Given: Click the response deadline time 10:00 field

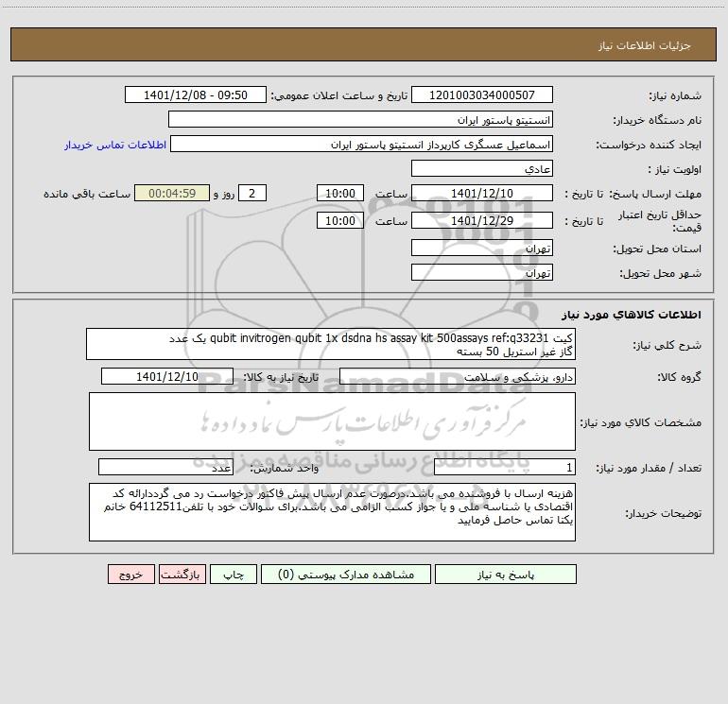Looking at the screenshot, I should [339, 193].
